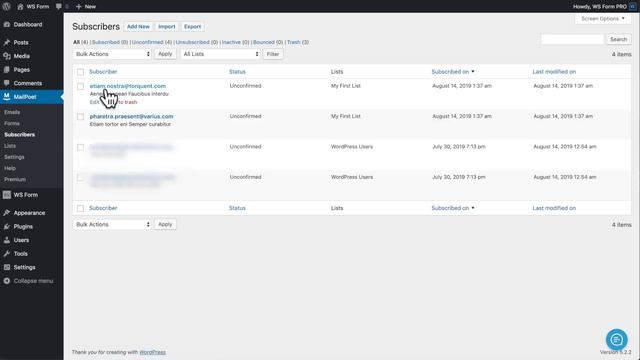
Task: Filter by Unsubscribed (0) status
Action: pyautogui.click(x=197, y=42)
